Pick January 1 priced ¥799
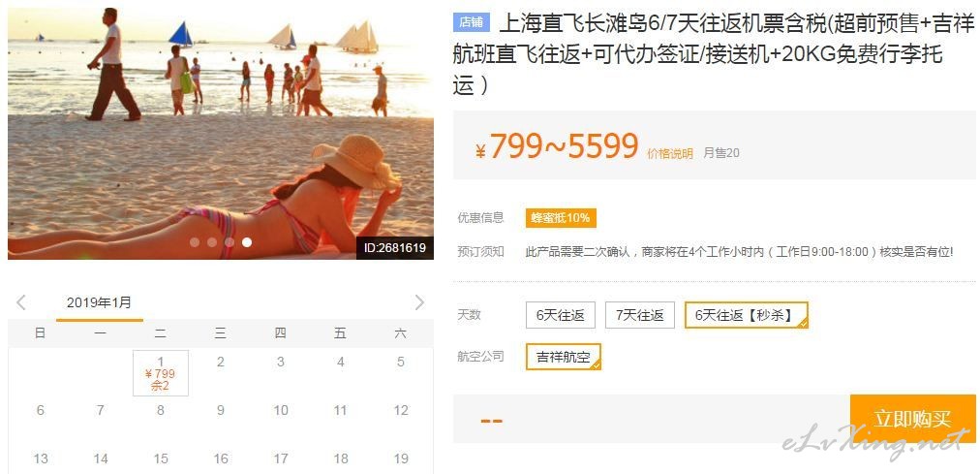 [161, 372]
